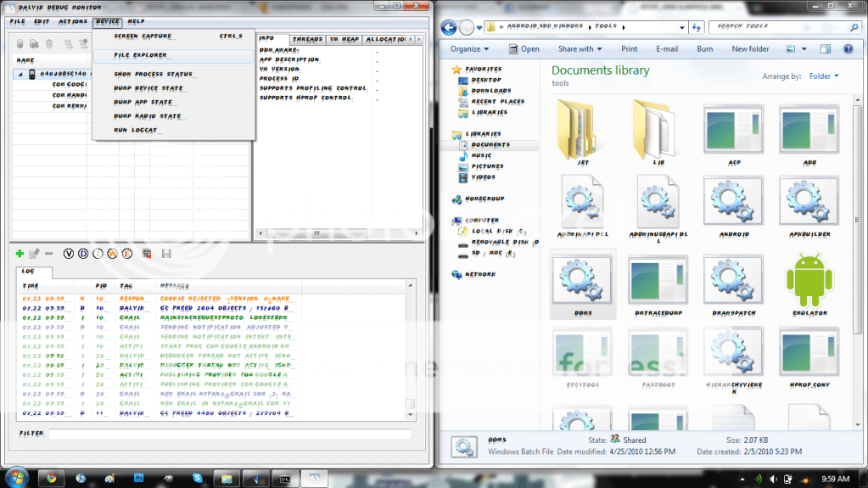Select the draw9patch file icon
Viewport: 868px width, 488px height.
(x=733, y=280)
